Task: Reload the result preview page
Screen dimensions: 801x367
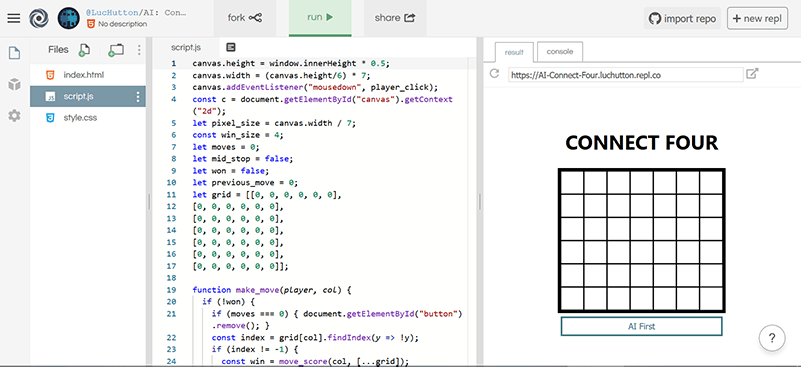Action: coord(494,74)
